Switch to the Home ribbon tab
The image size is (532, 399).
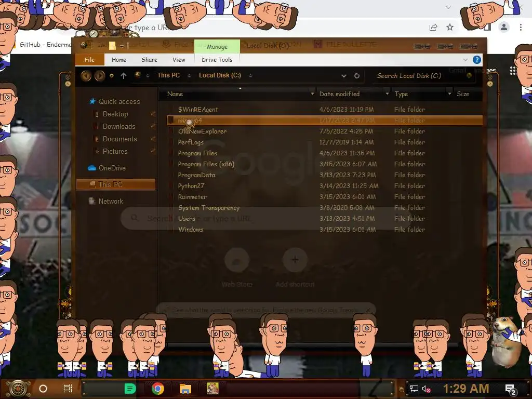pos(119,60)
